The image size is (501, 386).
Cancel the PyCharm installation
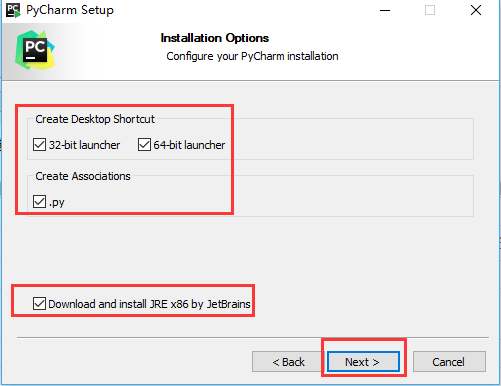pyautogui.click(x=449, y=362)
